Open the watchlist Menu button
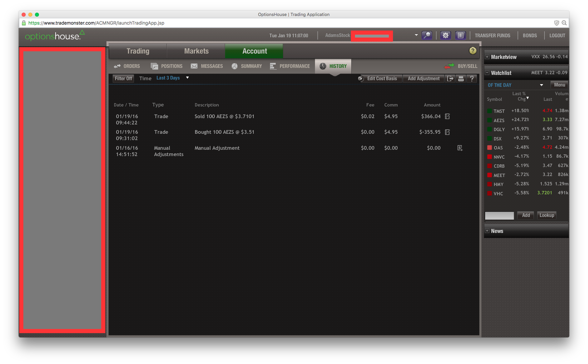The width and height of the screenshot is (588, 364). [559, 85]
